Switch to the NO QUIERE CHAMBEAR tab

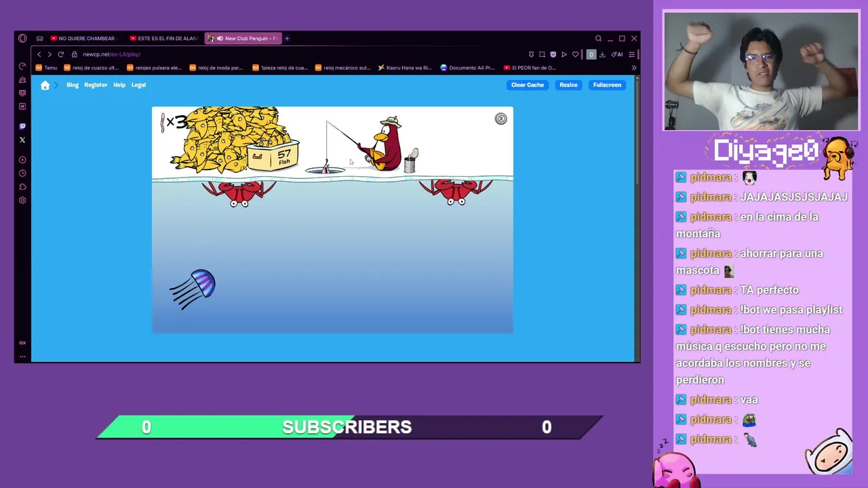(83, 39)
